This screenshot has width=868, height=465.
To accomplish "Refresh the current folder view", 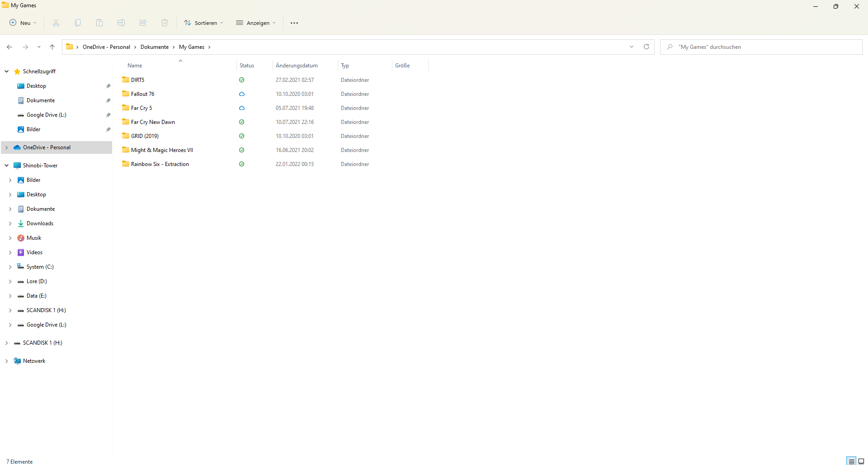I will [x=646, y=47].
